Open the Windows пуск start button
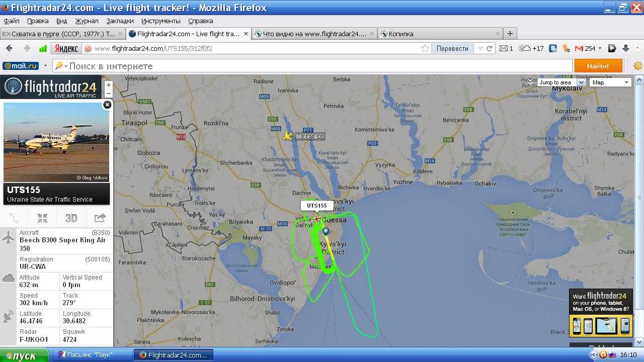 (24, 355)
